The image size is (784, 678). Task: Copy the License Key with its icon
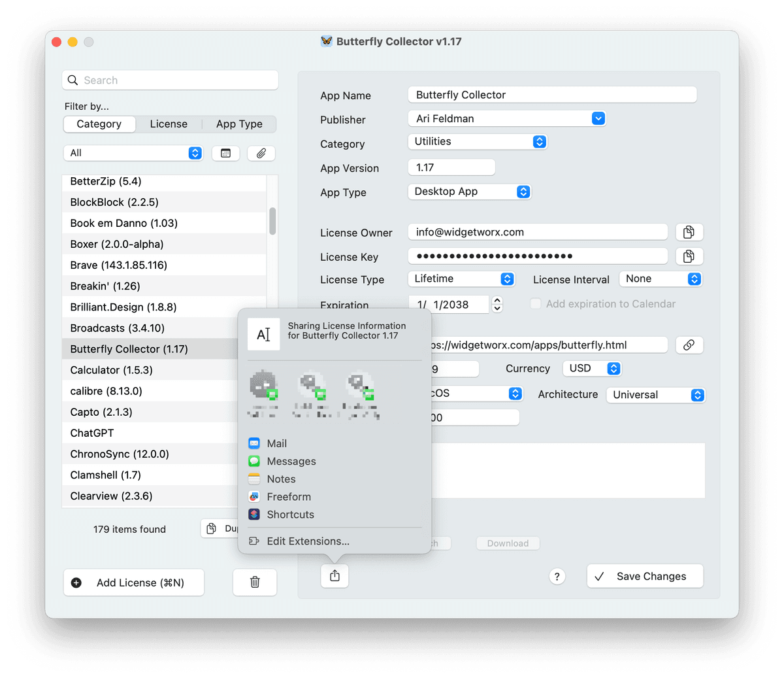point(689,256)
